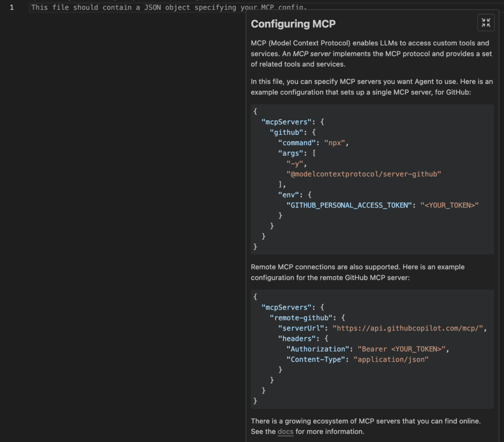Open the docs link for MCP servers

tap(285, 432)
